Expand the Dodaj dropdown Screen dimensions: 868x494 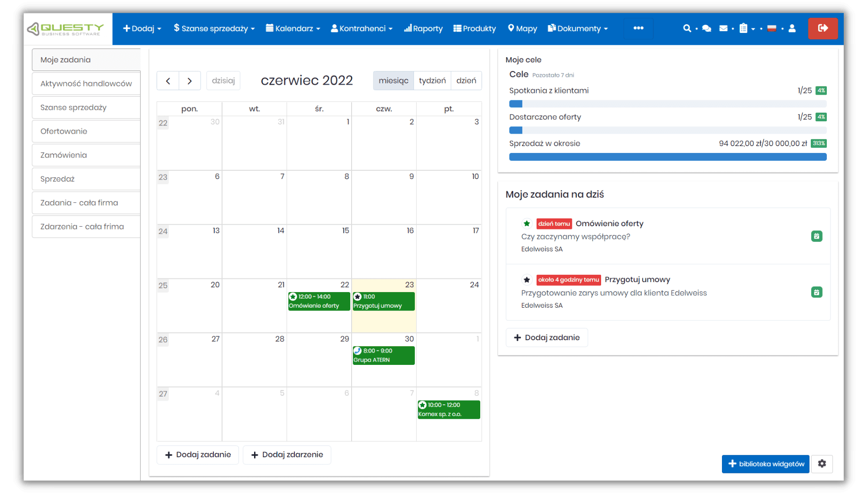142,28
